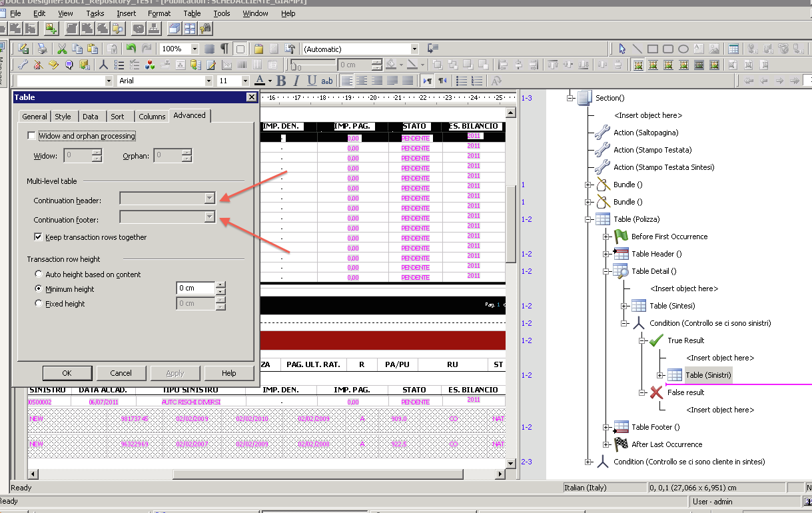812x513 pixels.
Task: Select the Minimum height radio button
Action: coord(38,289)
